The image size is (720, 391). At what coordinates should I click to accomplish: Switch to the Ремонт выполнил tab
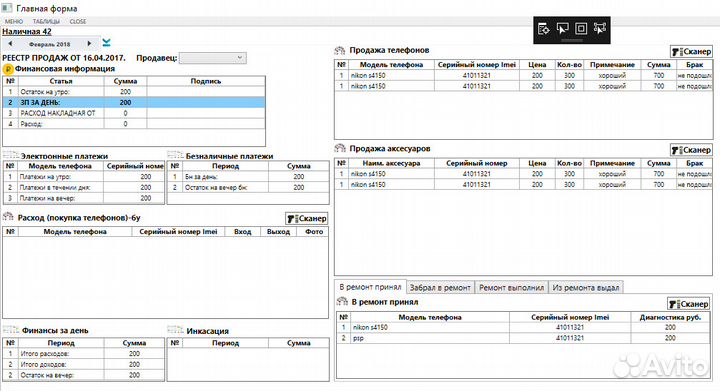512,287
